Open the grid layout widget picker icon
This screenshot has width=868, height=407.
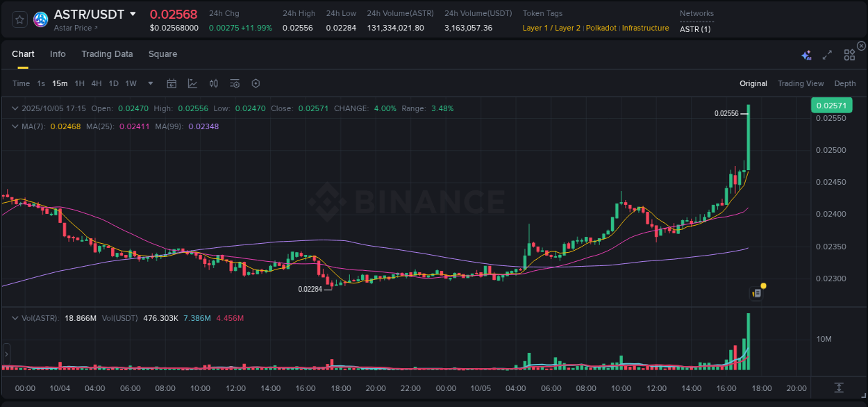pos(849,55)
